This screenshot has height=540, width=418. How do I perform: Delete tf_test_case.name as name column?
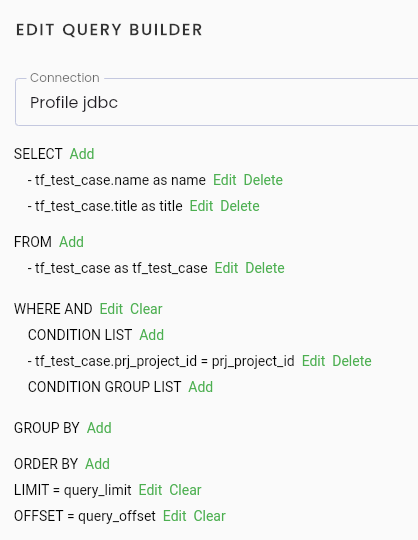(x=263, y=180)
